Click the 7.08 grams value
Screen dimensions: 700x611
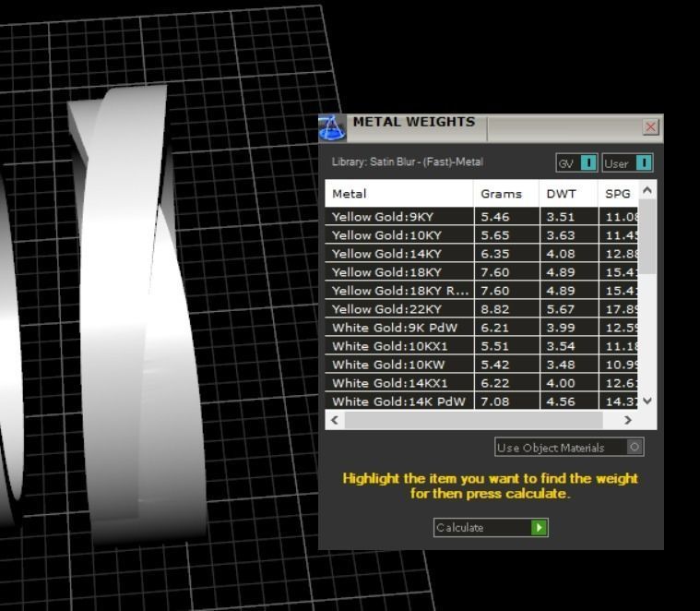coord(494,401)
